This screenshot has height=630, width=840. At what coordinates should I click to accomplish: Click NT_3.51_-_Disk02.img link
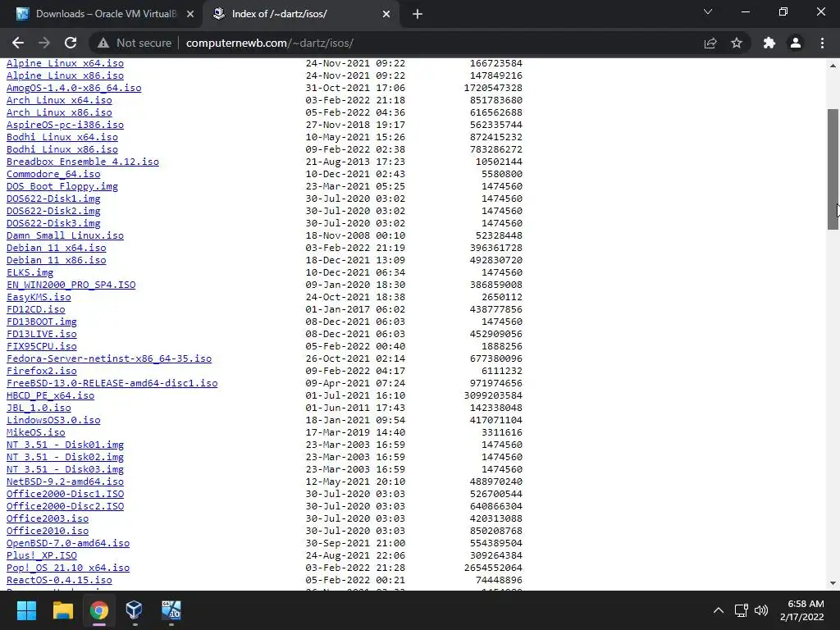[x=65, y=458]
